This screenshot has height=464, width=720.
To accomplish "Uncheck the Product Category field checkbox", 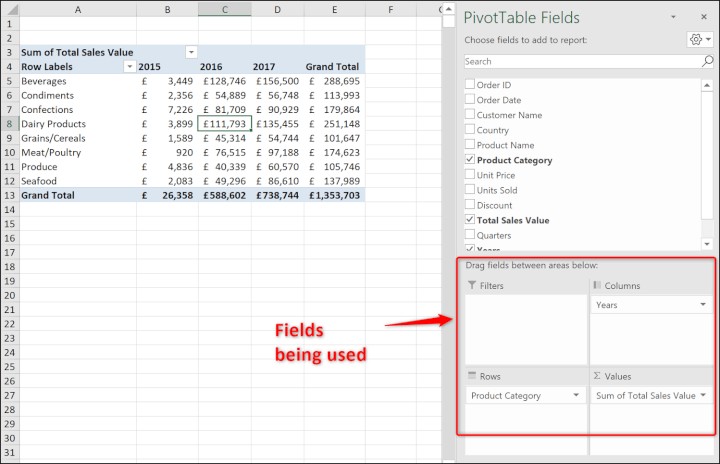I will pos(470,159).
